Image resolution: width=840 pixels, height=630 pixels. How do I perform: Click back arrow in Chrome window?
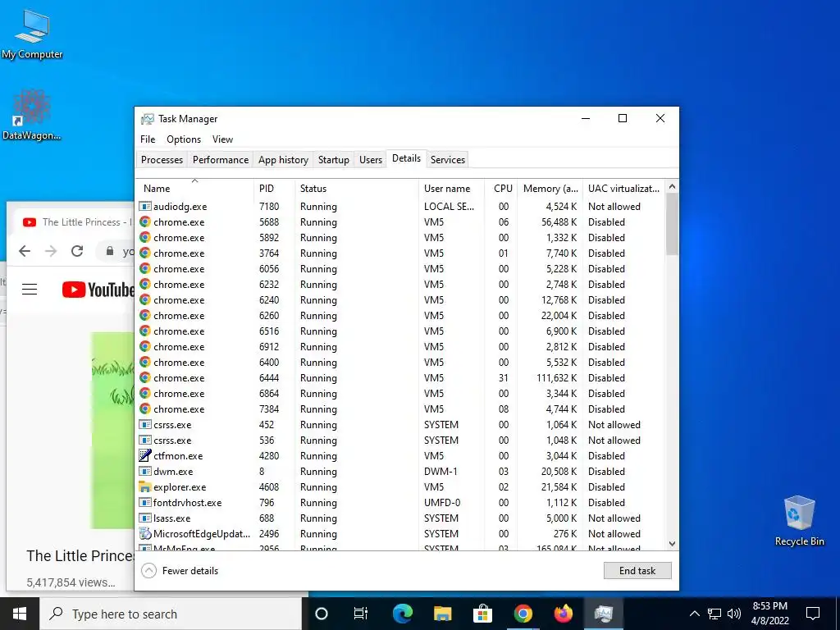click(x=25, y=251)
